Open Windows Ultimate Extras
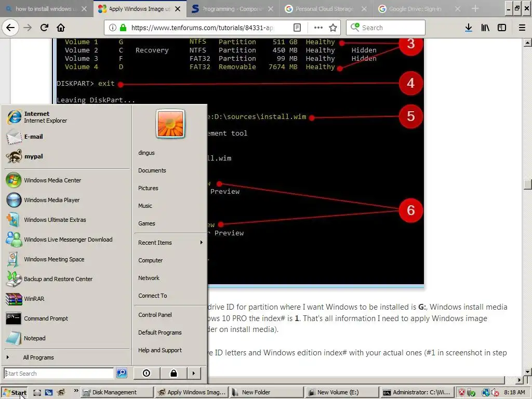The height and width of the screenshot is (399, 532). tap(67, 220)
